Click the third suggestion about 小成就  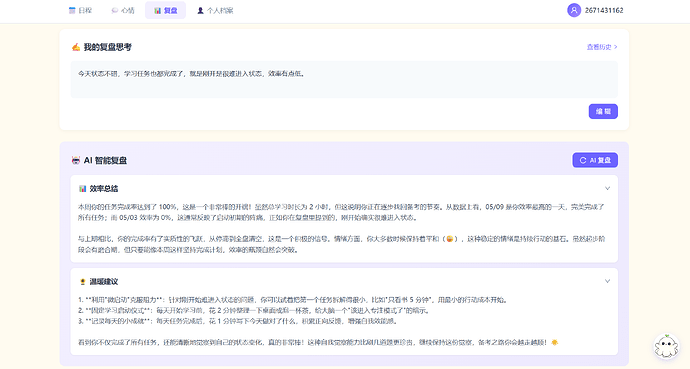pyautogui.click(x=238, y=321)
